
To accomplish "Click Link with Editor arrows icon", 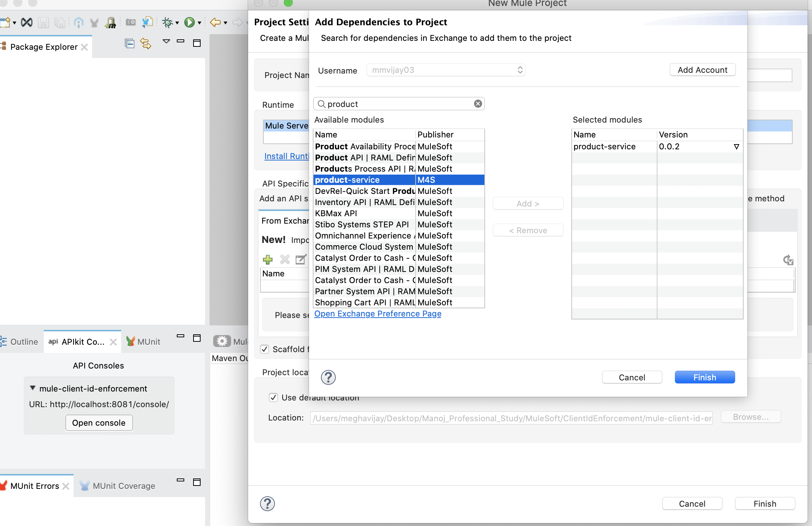I will [x=146, y=44].
